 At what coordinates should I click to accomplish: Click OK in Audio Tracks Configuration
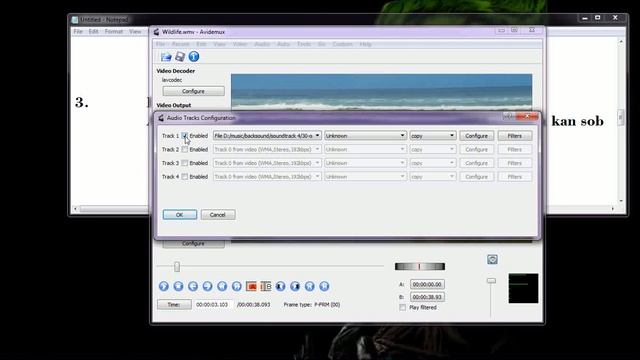click(x=180, y=215)
